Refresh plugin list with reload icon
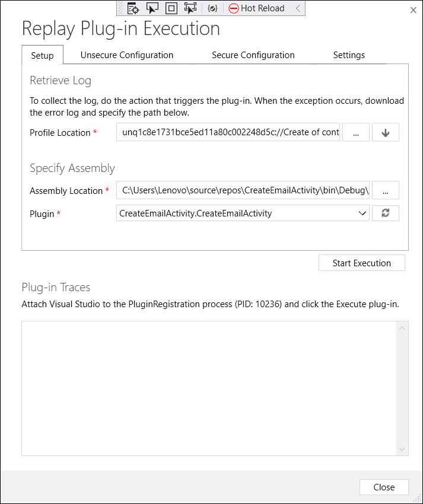Screen dimensions: 423x504 click(386, 213)
